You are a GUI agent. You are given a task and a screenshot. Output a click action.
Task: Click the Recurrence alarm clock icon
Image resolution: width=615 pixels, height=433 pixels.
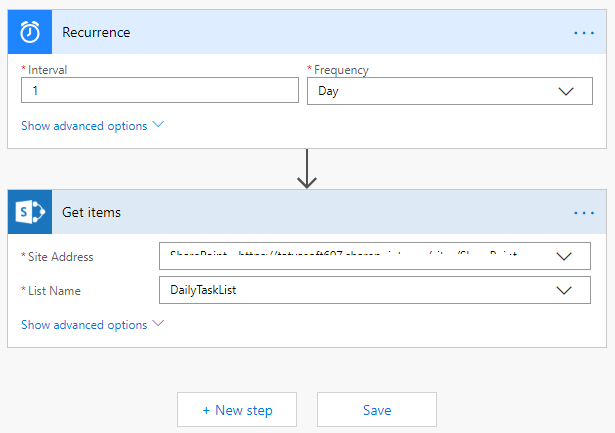30,32
